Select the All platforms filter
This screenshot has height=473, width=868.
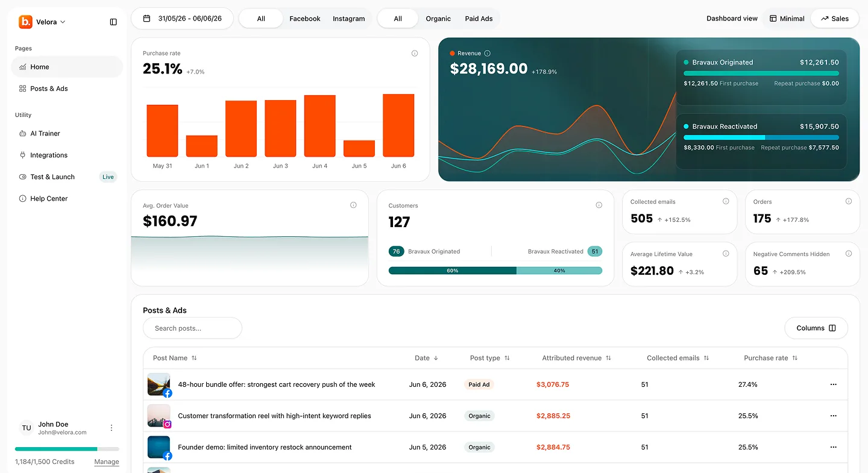261,19
